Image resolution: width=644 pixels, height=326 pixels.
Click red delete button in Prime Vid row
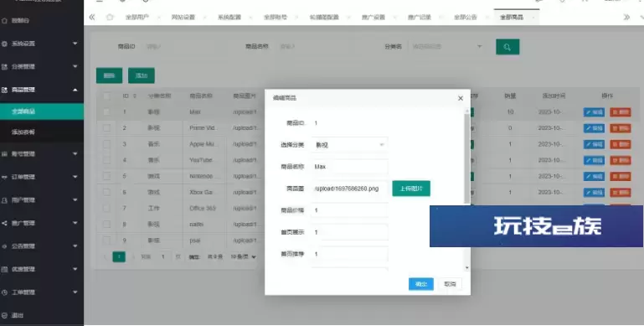click(x=621, y=128)
